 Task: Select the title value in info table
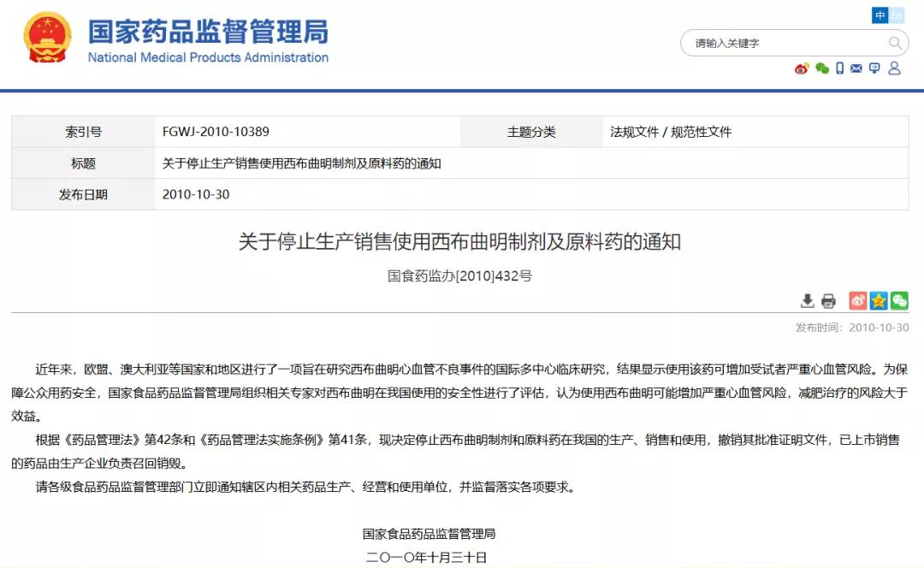pos(302,163)
